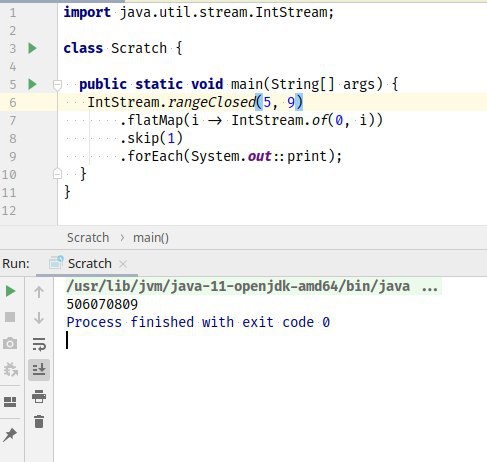Viewport: 487px width, 462px height.
Task: Collapse fold marker at closing brace
Action: [57, 174]
